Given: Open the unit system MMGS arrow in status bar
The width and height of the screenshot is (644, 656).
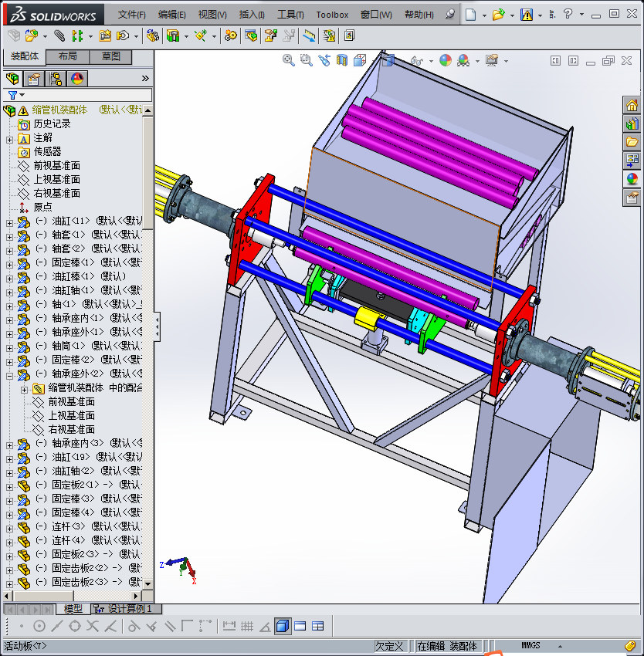Looking at the screenshot, I should [560, 647].
